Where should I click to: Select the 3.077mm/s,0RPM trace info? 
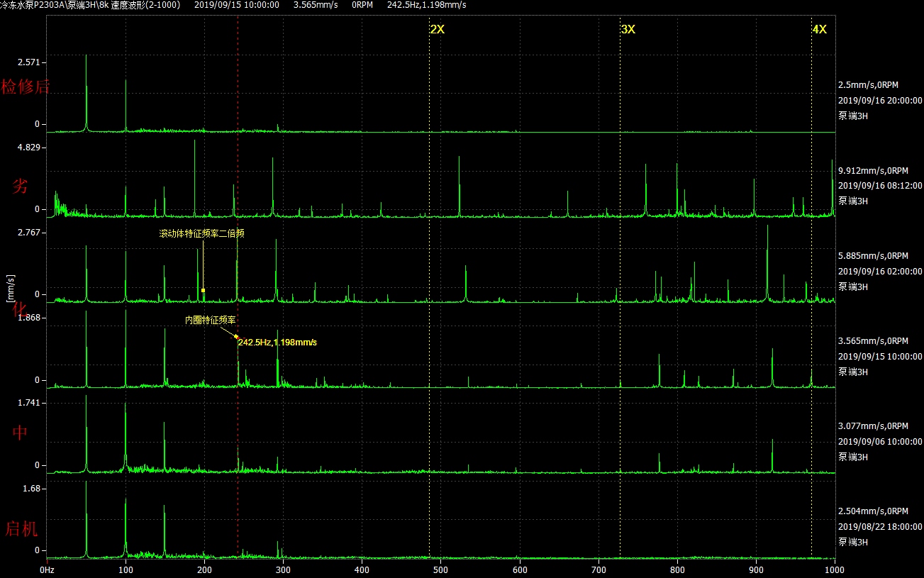[873, 426]
